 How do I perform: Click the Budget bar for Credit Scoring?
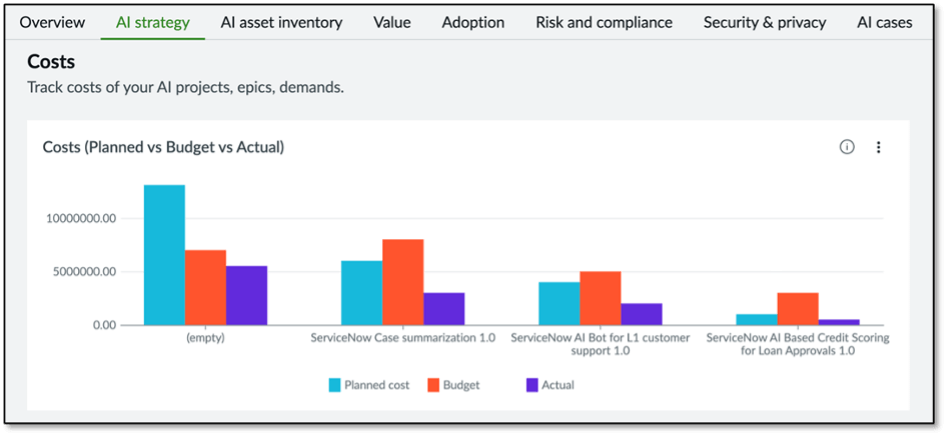798,309
